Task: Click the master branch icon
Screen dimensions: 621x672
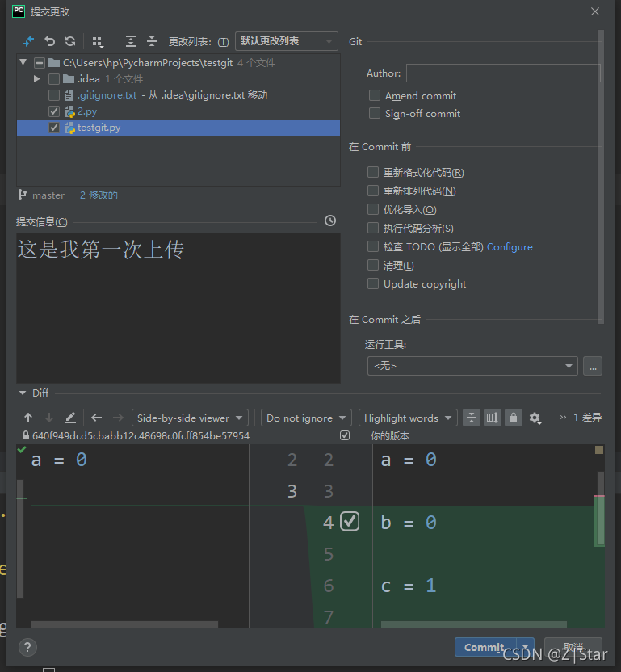Action: (x=23, y=195)
